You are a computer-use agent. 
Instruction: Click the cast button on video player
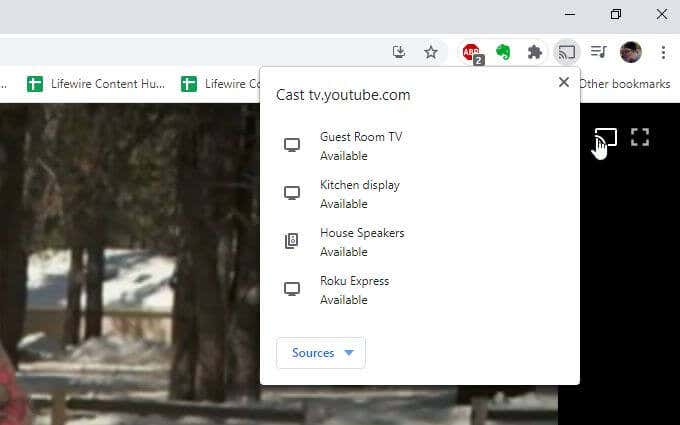[x=605, y=137]
